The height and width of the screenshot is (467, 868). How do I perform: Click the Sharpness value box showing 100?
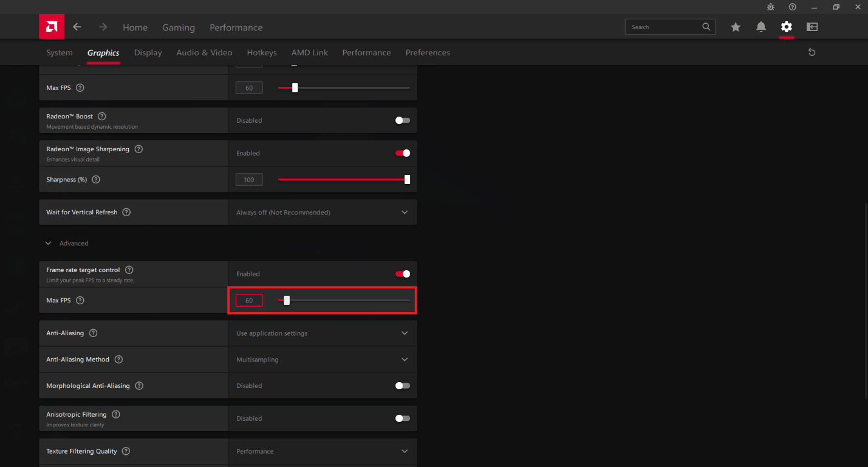tap(249, 180)
